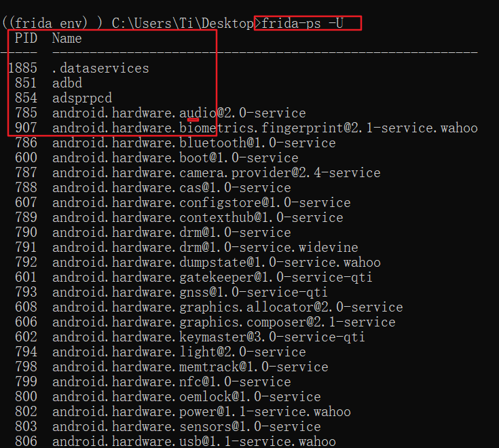Click usb@1.1-service.wahoo process name

(x=257, y=442)
